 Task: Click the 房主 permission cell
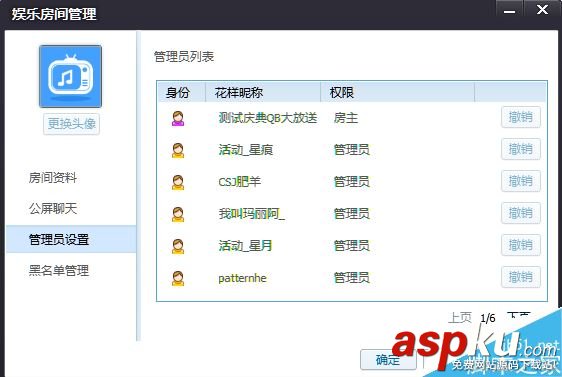tap(346, 118)
